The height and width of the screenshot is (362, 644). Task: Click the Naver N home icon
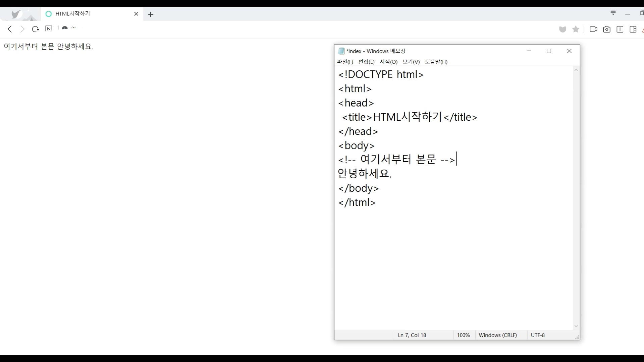[x=49, y=29]
